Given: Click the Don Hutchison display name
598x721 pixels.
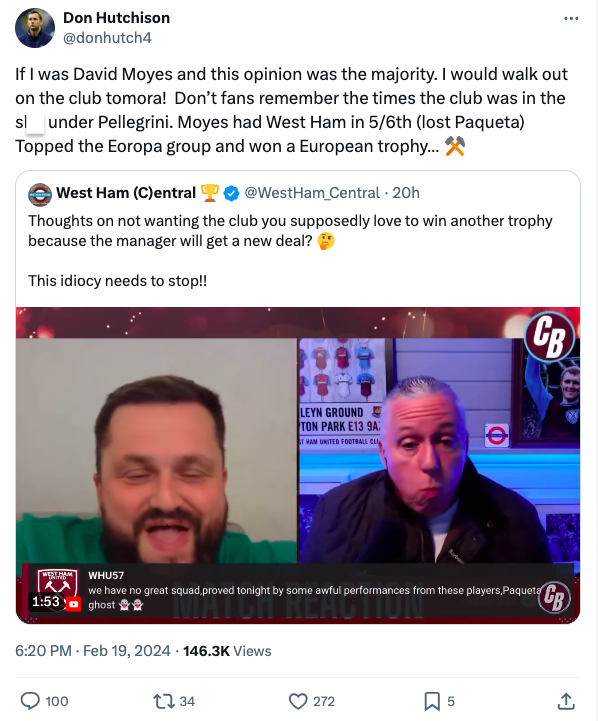Looking at the screenshot, I should (x=116, y=17).
